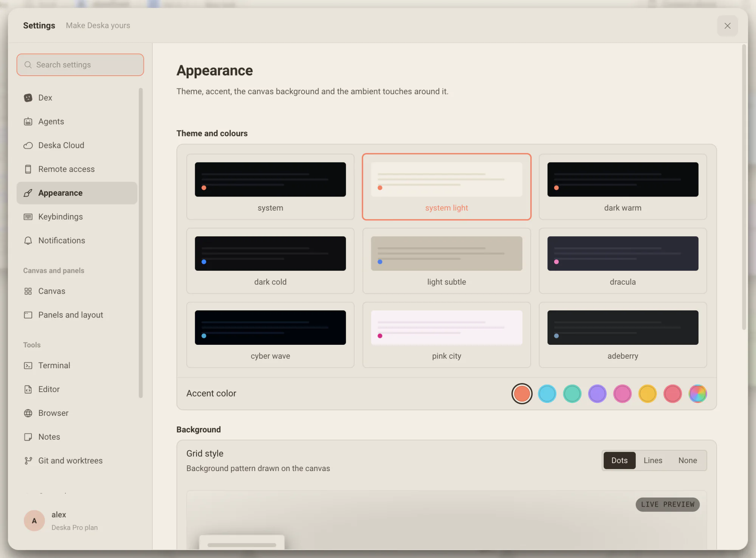Open the rainbow custom accent picker
Image resolution: width=756 pixels, height=558 pixels.
(x=698, y=394)
